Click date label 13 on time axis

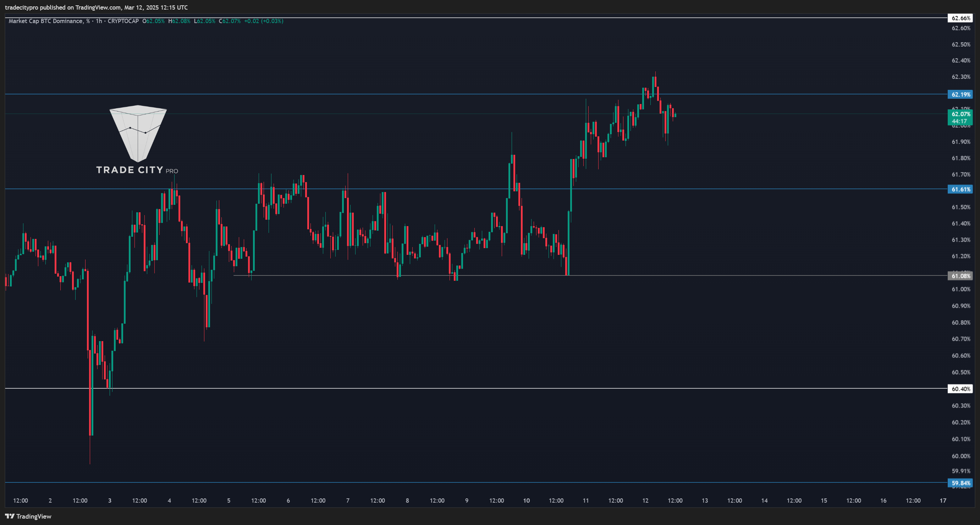[x=705, y=501]
